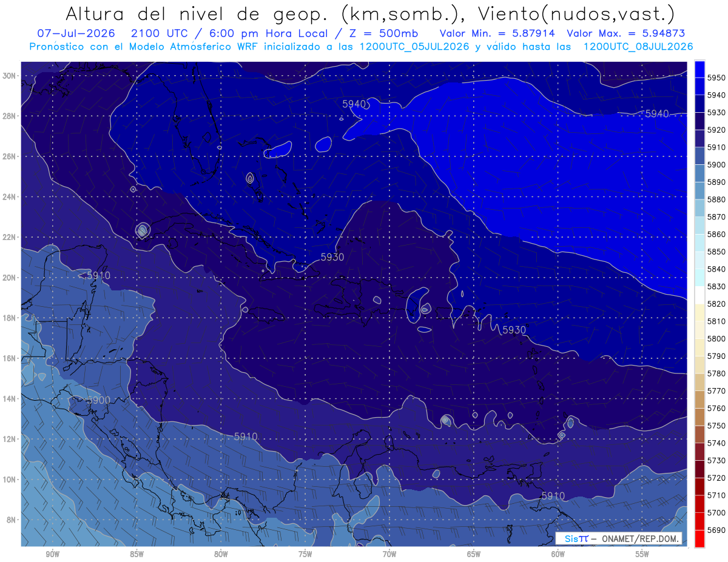Pick legend swatch between 5900 and 5910
728x562 pixels.
[x=699, y=156]
